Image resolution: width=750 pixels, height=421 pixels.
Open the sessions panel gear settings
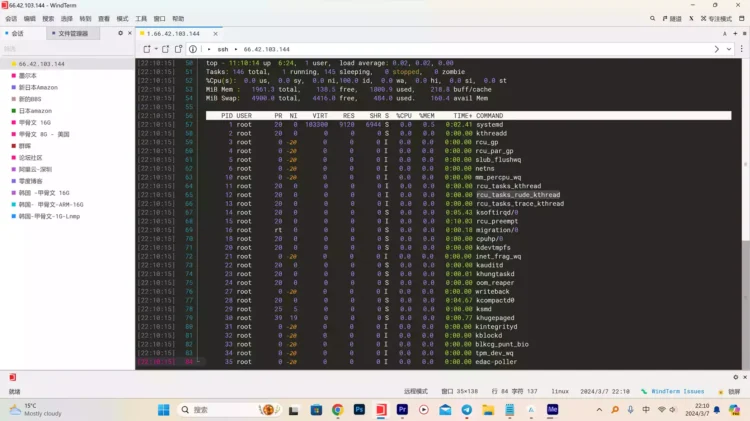point(121,33)
